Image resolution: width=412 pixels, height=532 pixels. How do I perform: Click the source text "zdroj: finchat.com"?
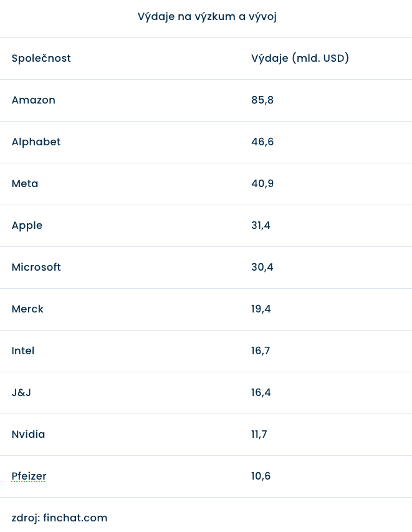[x=59, y=518]
